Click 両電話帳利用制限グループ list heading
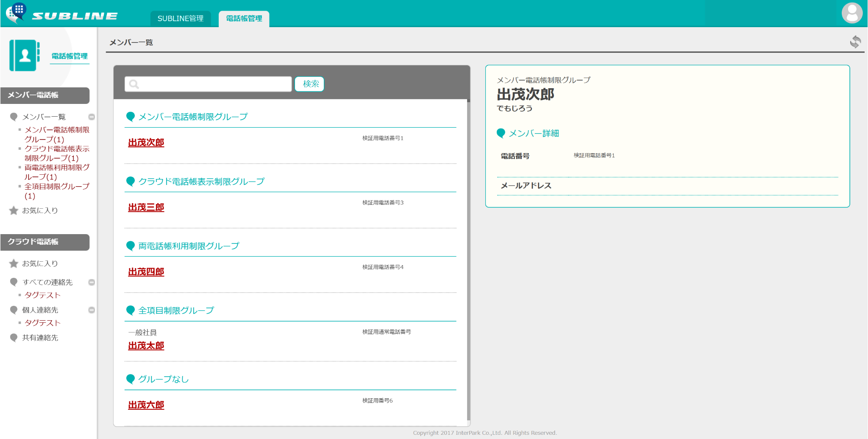This screenshot has height=439, width=868. (189, 246)
